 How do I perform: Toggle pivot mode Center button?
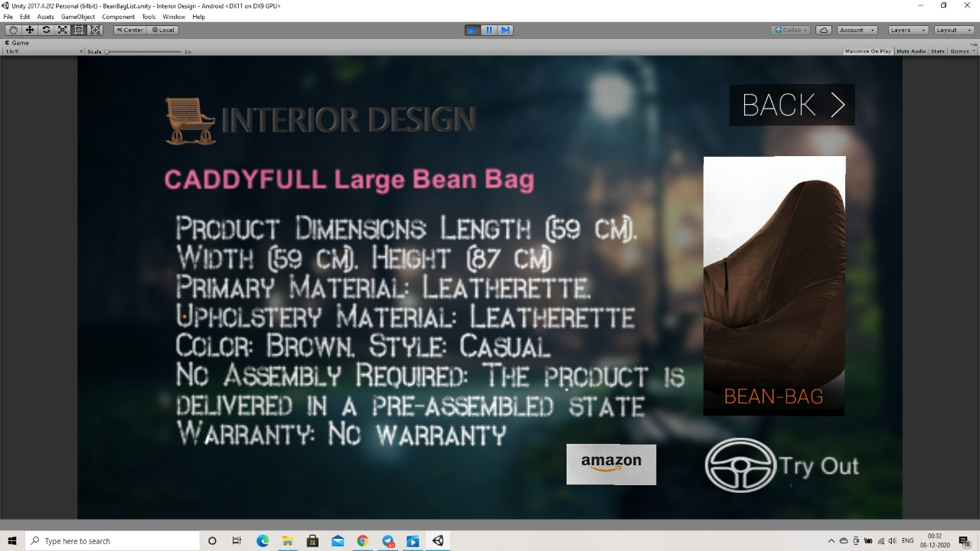(130, 30)
